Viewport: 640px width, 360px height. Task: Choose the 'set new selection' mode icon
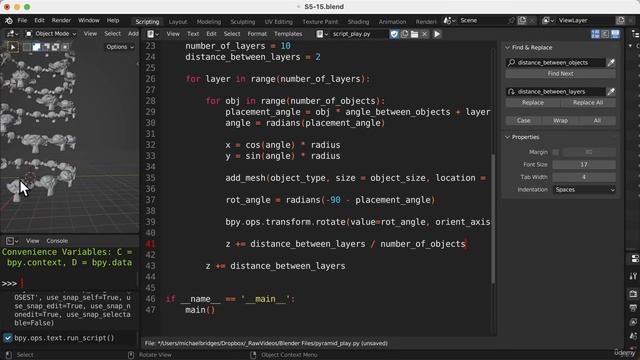(27, 47)
